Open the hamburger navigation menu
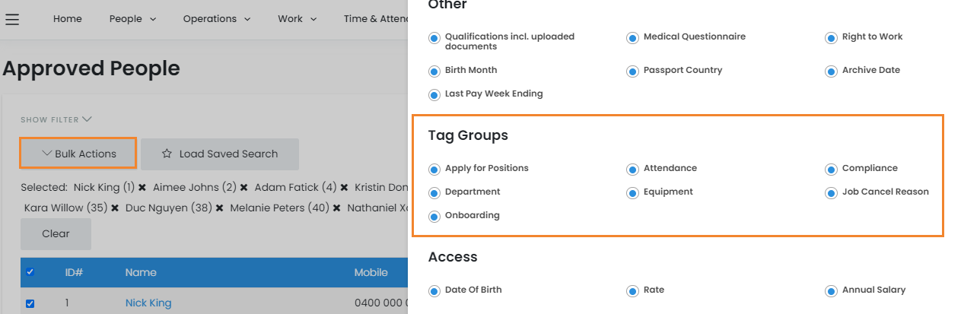 click(12, 19)
